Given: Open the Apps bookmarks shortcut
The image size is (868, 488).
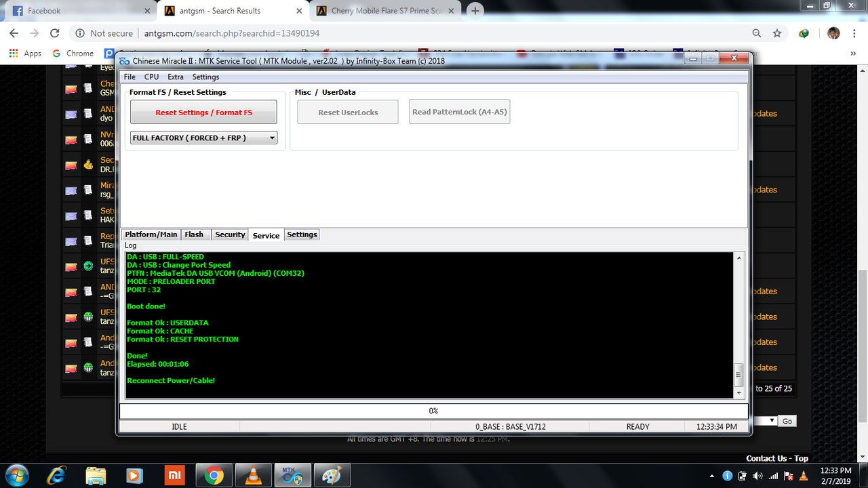Looking at the screenshot, I should 25,54.
